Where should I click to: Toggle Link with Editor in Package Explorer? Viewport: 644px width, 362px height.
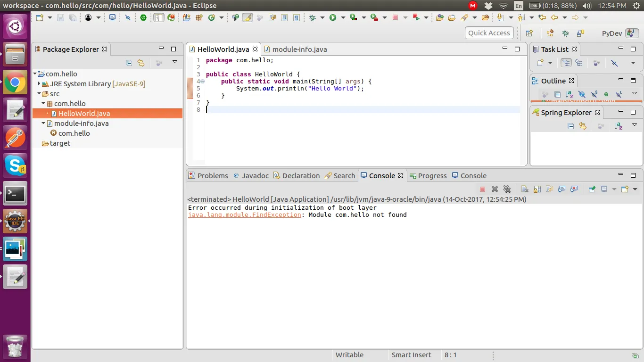coord(140,62)
